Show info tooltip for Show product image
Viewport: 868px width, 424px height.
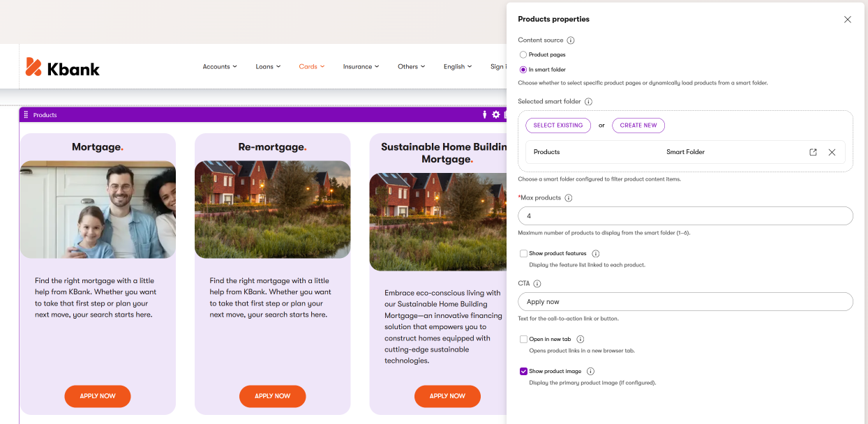tap(590, 371)
